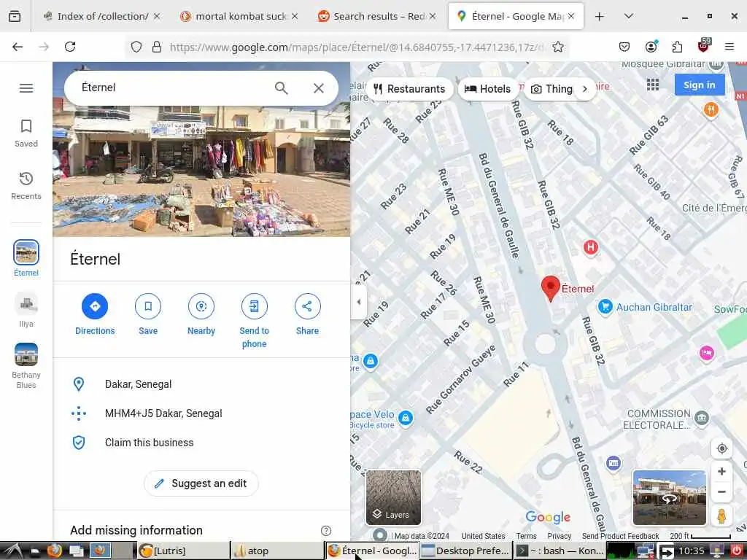Filter map by Hotels
The width and height of the screenshot is (747, 560).
click(487, 89)
